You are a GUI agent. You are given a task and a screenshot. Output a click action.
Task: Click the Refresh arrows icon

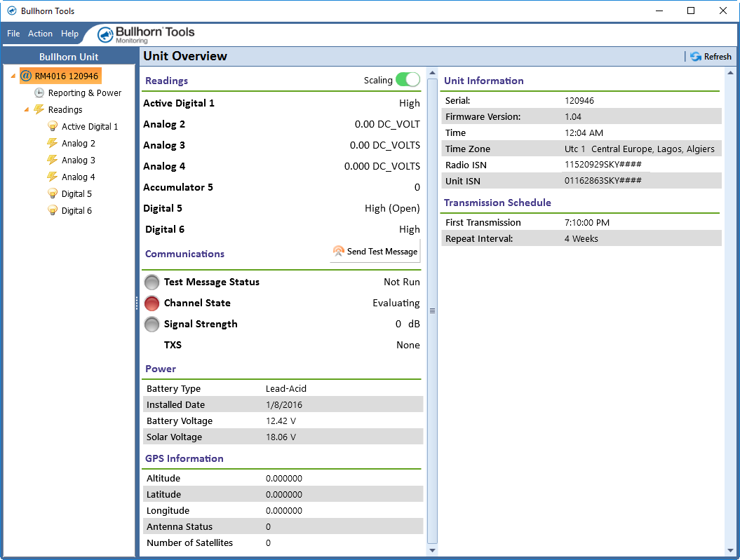coord(696,57)
